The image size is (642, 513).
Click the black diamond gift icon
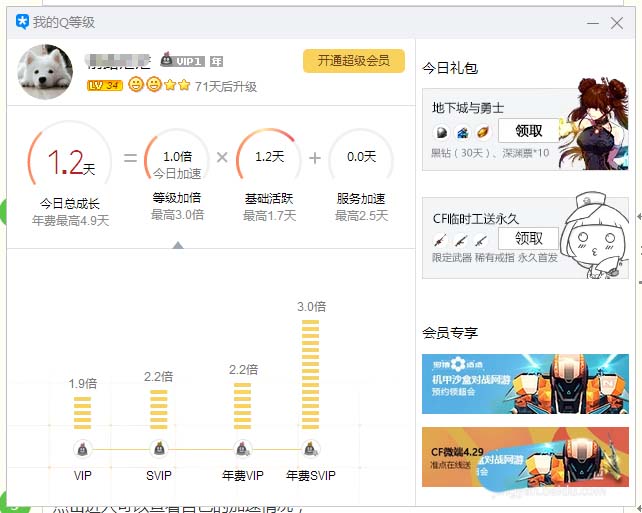coord(441,132)
